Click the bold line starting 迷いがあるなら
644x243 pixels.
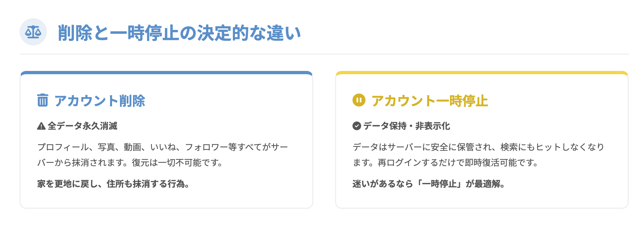pos(429,184)
